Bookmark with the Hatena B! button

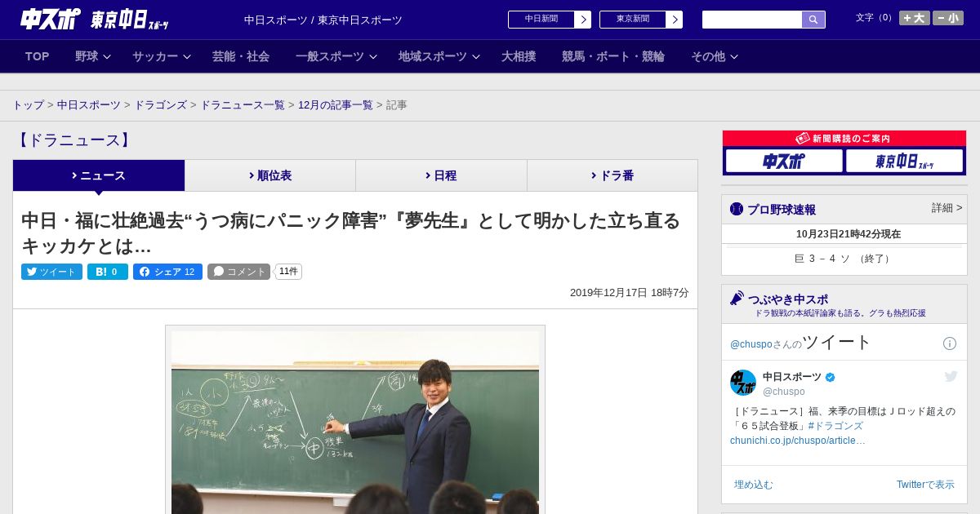click(x=108, y=272)
